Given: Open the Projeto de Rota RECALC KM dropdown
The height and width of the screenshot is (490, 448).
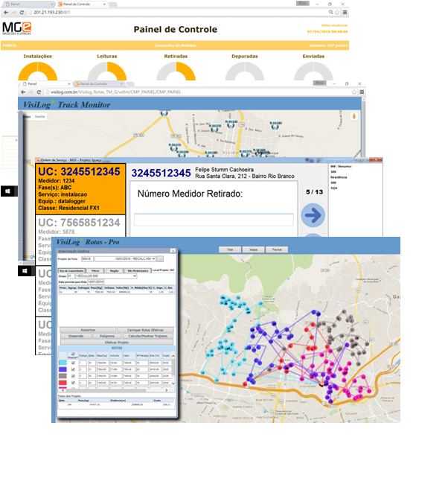Looking at the screenshot, I should point(125,259).
